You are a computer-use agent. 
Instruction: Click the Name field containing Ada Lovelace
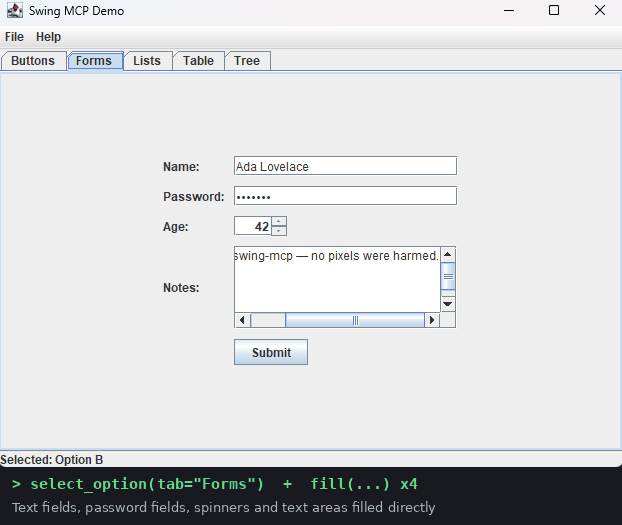345,166
